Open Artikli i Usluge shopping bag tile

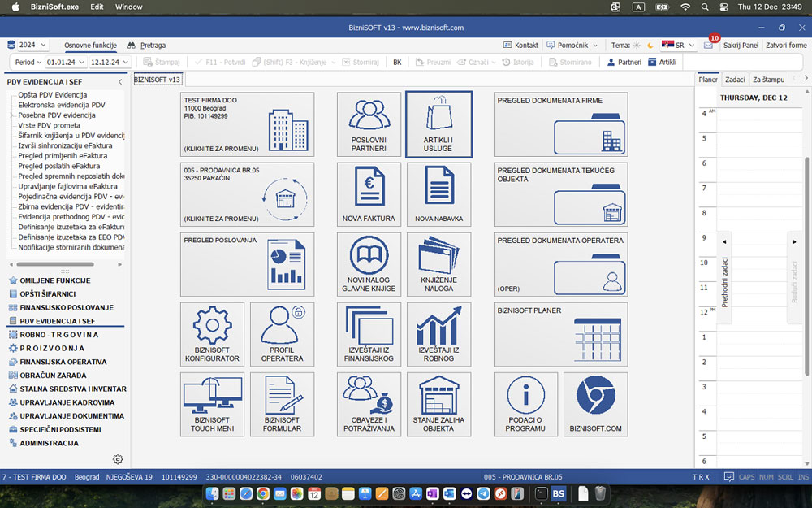pos(438,124)
